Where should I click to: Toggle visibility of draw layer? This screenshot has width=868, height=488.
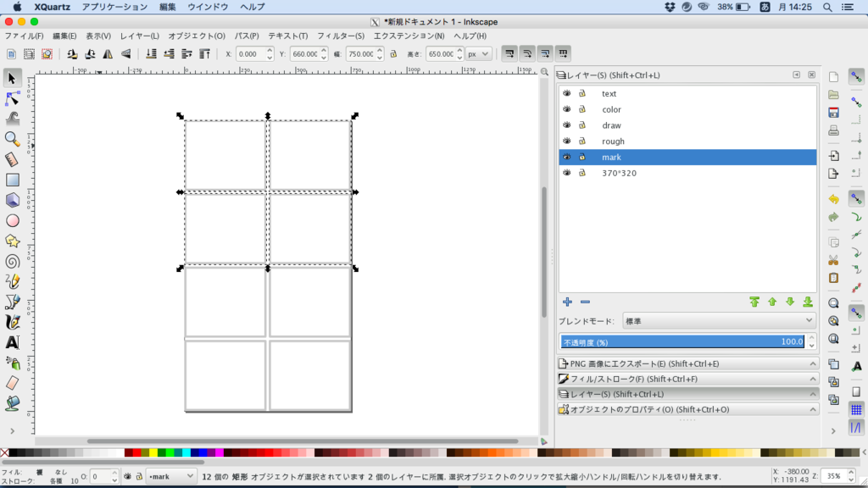pos(566,125)
